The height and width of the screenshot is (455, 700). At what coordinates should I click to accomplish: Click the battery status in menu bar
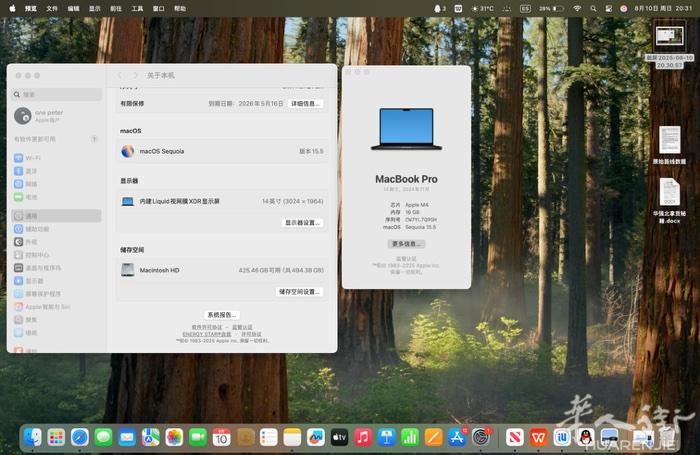[552, 8]
